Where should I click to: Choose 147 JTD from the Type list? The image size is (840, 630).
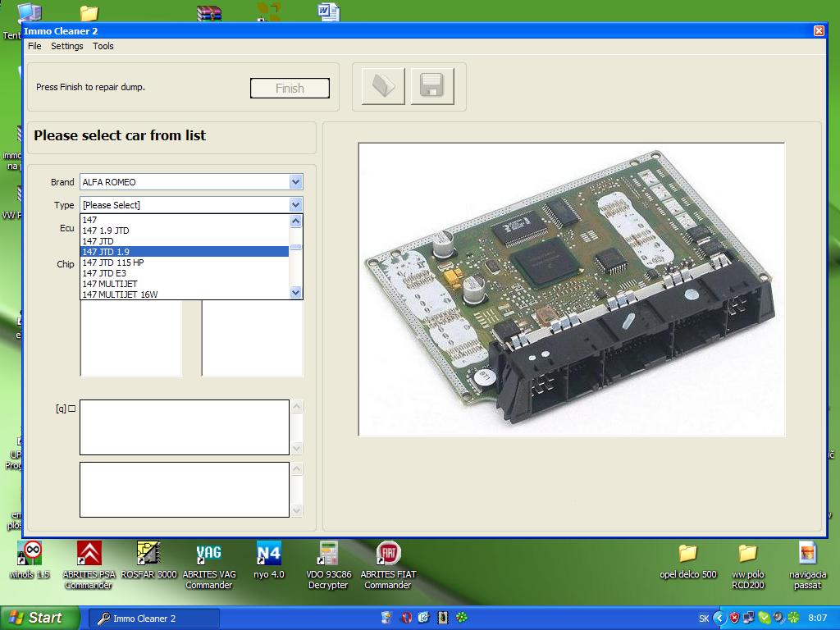185,241
